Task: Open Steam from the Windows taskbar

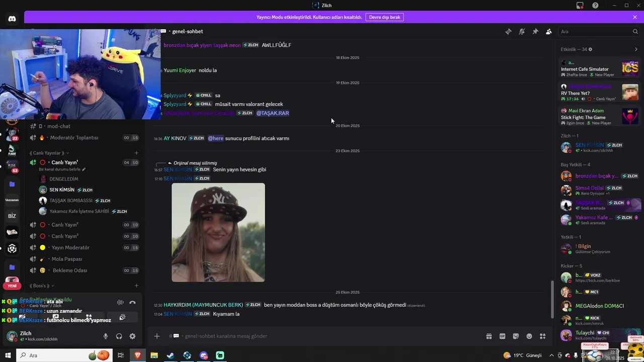Action: (171, 355)
